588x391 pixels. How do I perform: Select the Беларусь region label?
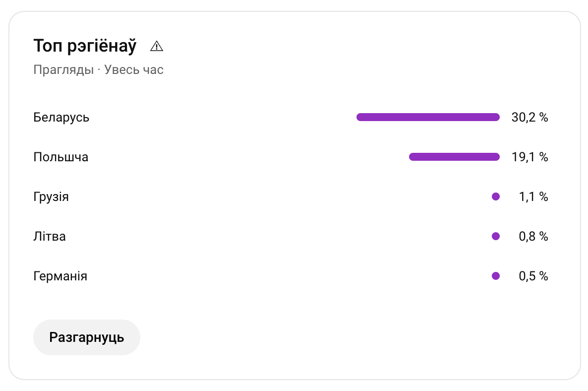61,118
